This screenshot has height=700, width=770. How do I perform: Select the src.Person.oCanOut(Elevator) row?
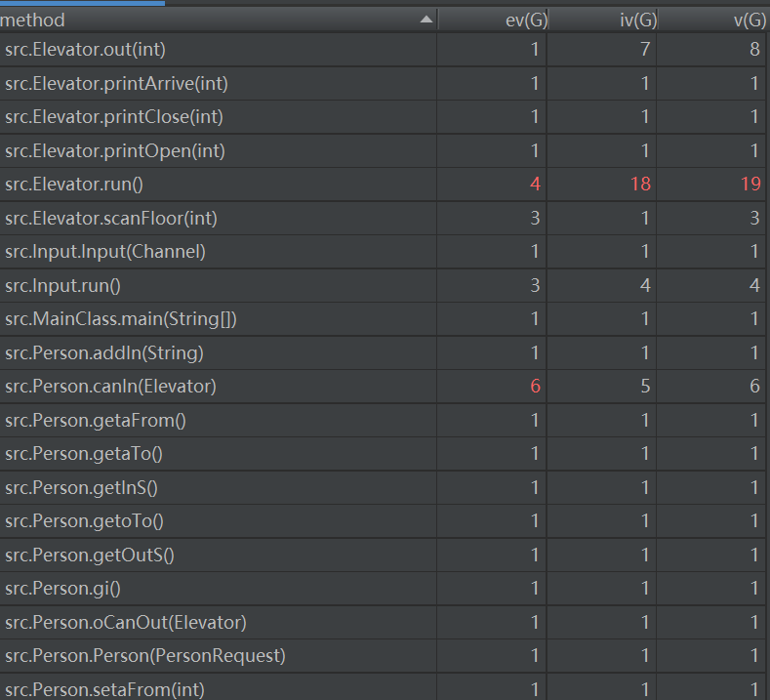point(383,622)
